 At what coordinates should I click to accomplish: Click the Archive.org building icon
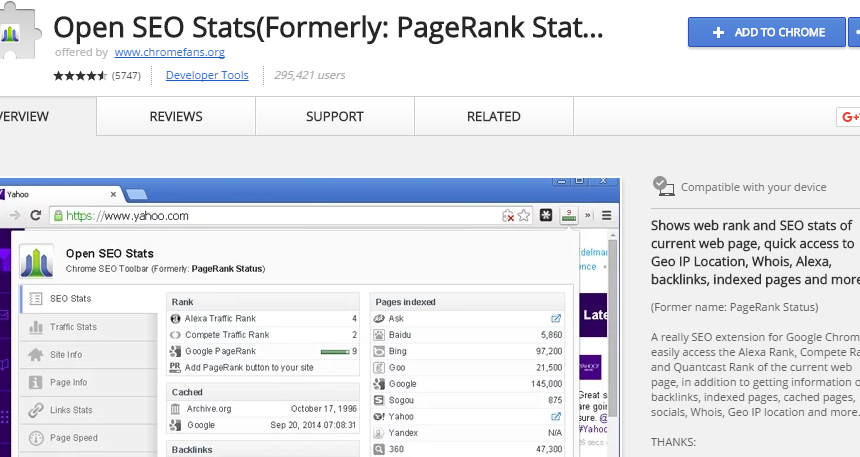click(175, 409)
